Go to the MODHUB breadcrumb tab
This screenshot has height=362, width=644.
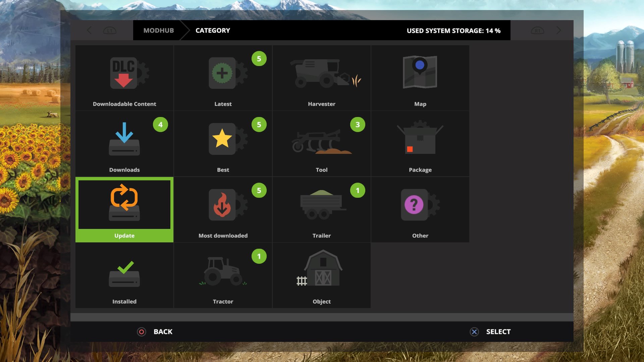158,31
